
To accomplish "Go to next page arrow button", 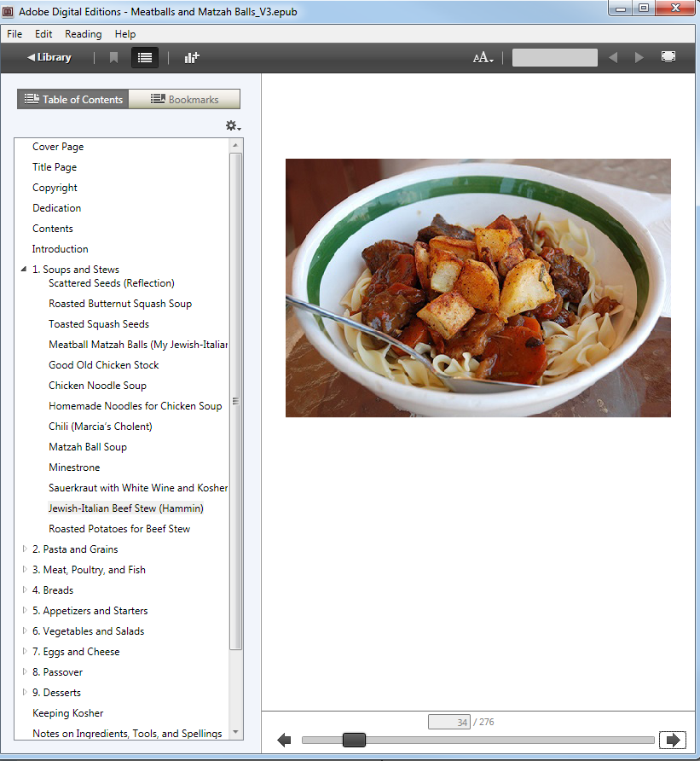I will pos(673,740).
